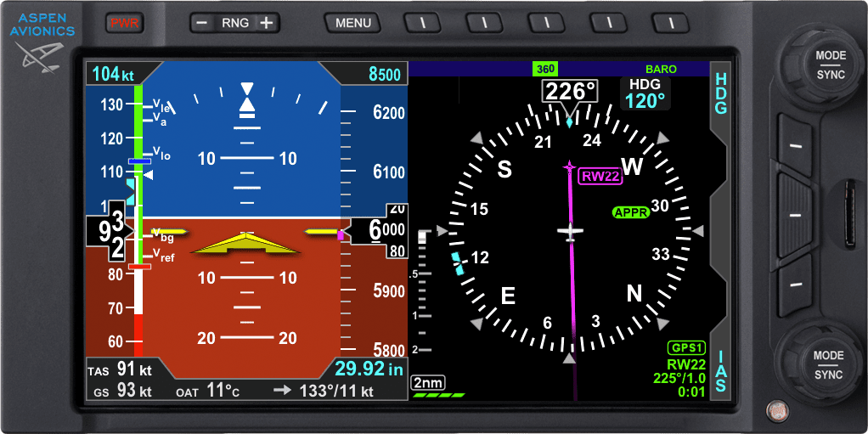Click the 29.92 in barometer setting field

pyautogui.click(x=369, y=369)
